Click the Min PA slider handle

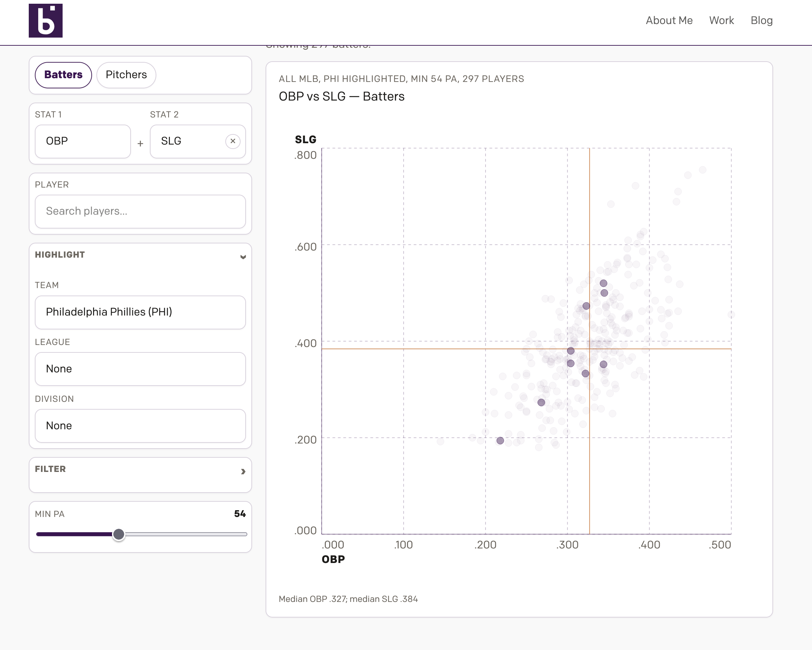pyautogui.click(x=119, y=534)
